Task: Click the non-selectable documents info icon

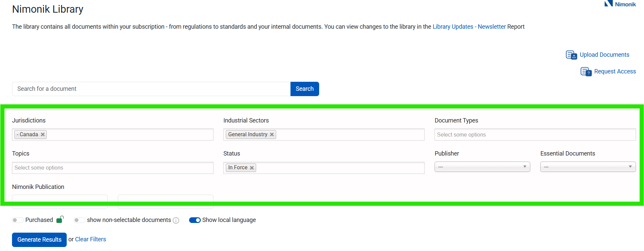Action: click(176, 220)
